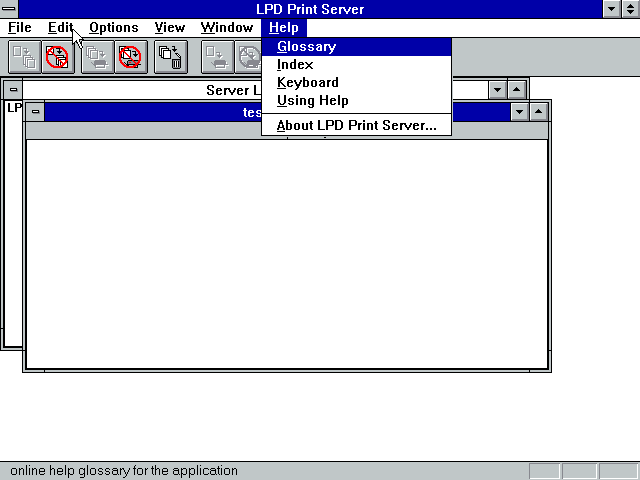Click the delete queued jobs trash icon
Screen dimensions: 640x480
pos(171,57)
